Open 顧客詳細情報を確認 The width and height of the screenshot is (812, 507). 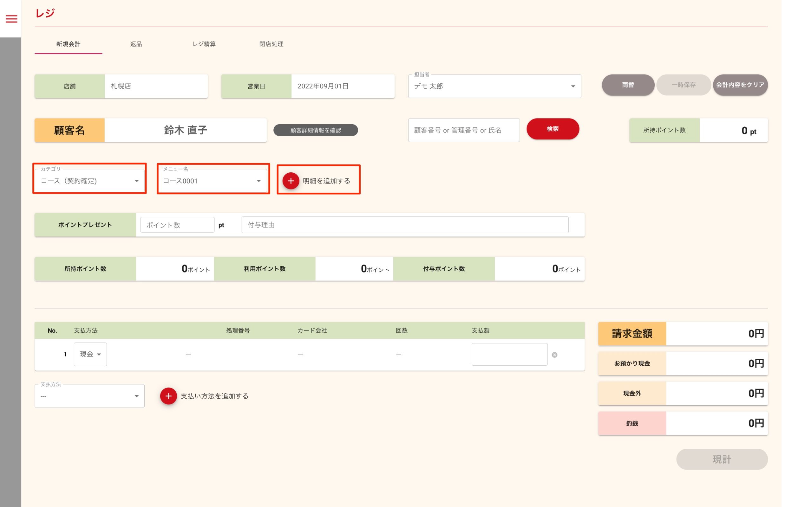click(x=315, y=130)
